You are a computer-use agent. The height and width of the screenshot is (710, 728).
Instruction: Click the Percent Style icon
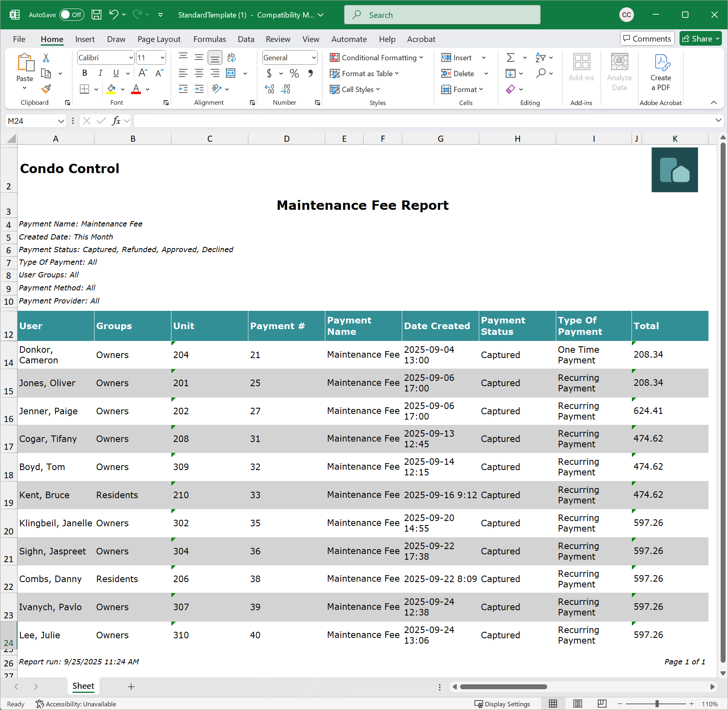(x=294, y=73)
